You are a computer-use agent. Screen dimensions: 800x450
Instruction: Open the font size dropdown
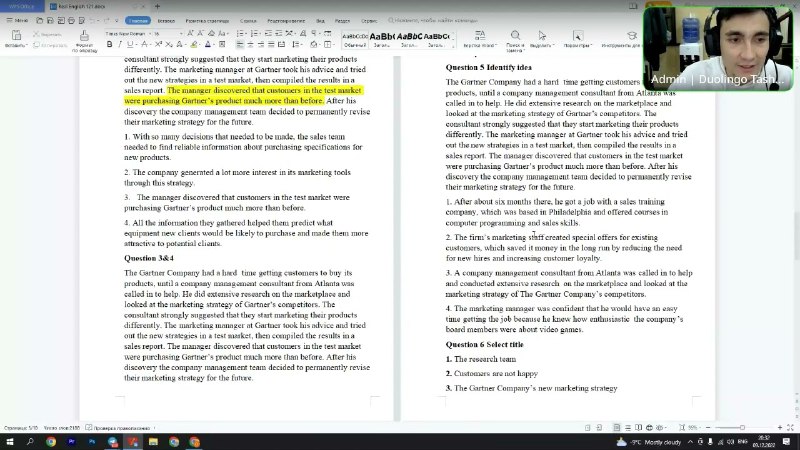point(168,34)
